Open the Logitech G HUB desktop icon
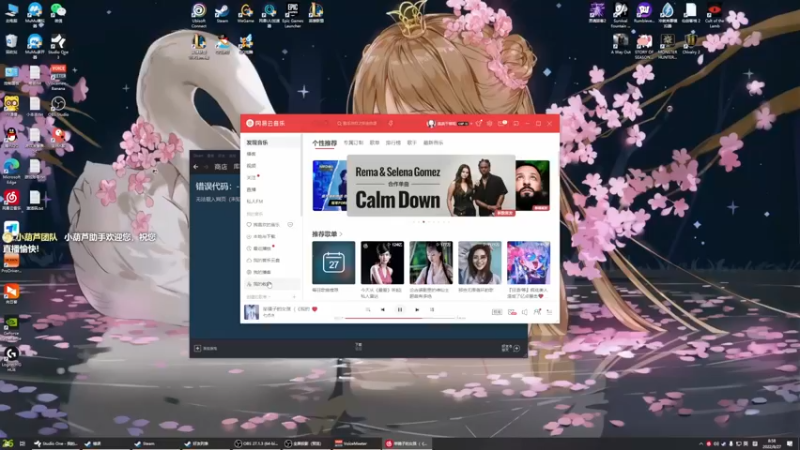 click(x=11, y=359)
